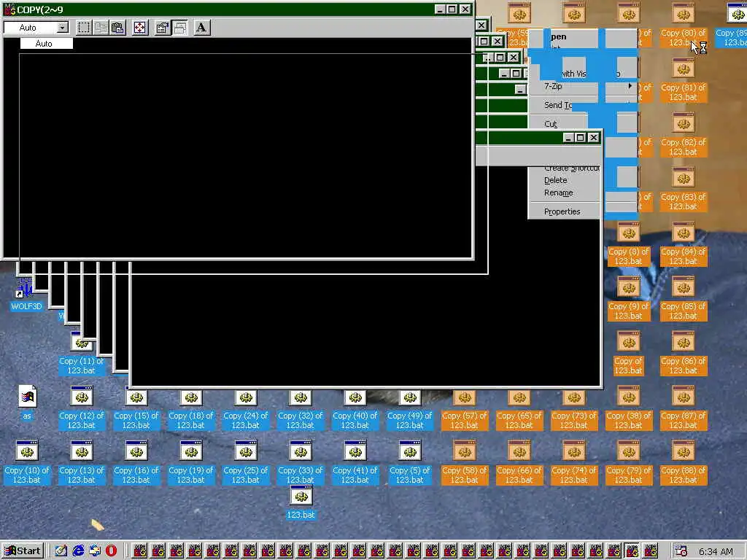Click the Mark tool in the COPY(2~9 toolbar
Image resolution: width=747 pixels, height=560 pixels.
pos(84,28)
